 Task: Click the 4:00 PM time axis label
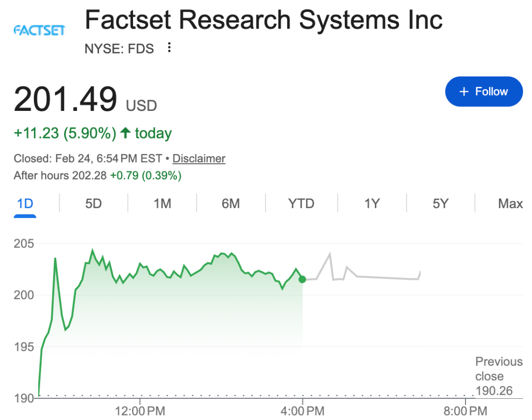[x=302, y=410]
